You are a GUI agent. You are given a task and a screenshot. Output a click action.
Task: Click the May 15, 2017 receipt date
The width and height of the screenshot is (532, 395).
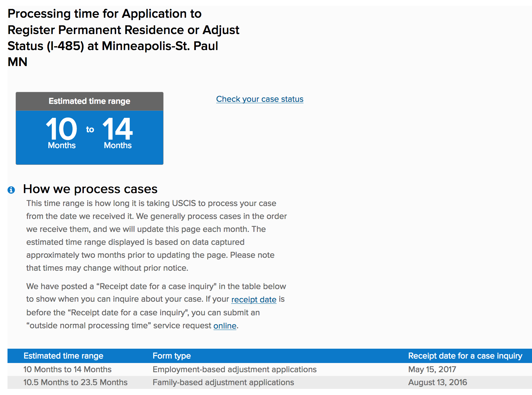point(432,369)
